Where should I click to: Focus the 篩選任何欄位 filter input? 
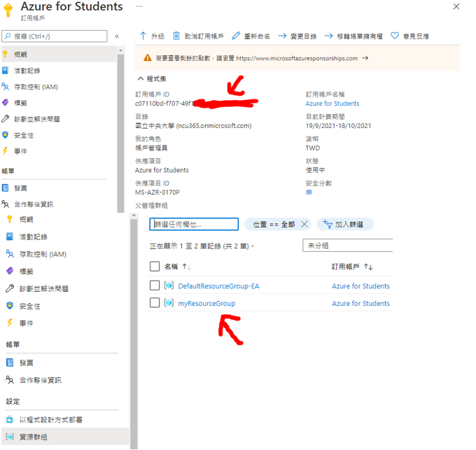pos(194,224)
